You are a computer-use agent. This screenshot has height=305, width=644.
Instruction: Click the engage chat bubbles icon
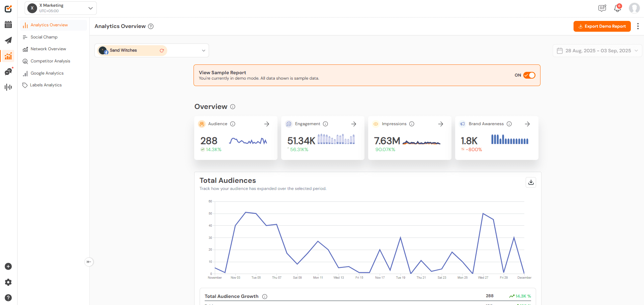click(8, 71)
